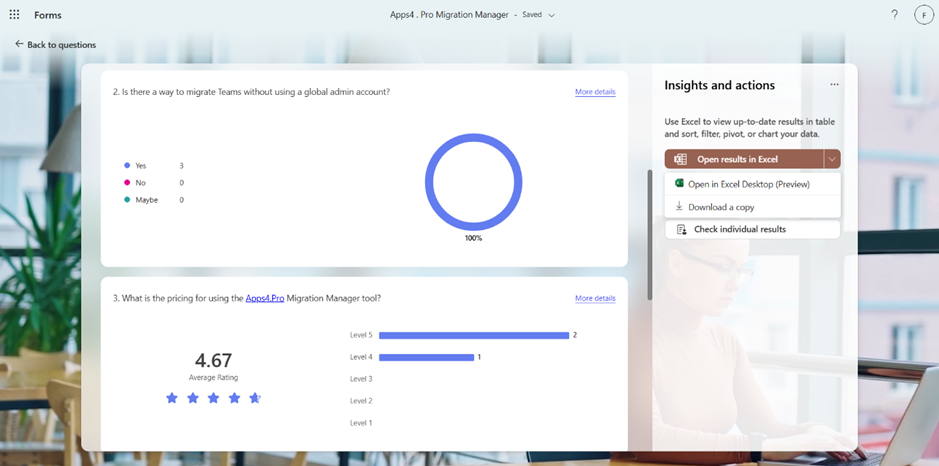This screenshot has height=466, width=939.
Task: Click the Level 3 label
Action: [x=361, y=379]
